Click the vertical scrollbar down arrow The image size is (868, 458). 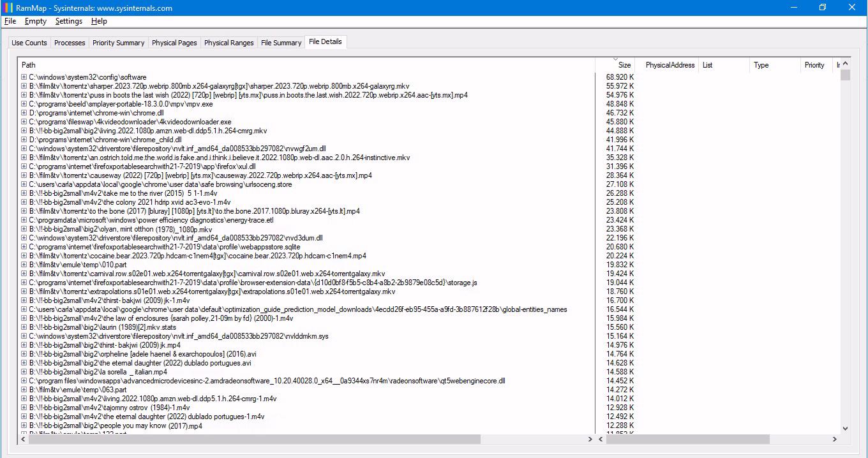point(845,429)
